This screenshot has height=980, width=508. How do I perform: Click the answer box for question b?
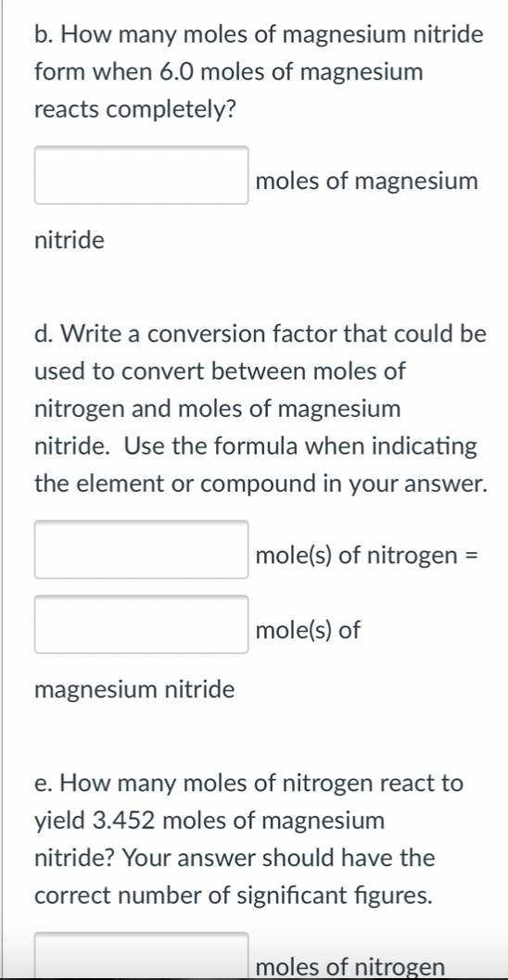click(x=142, y=175)
